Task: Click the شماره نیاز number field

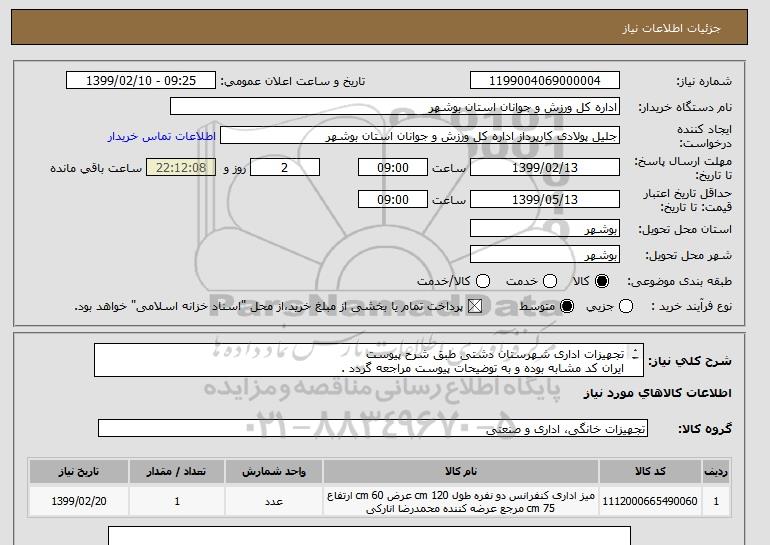Action: click(545, 81)
